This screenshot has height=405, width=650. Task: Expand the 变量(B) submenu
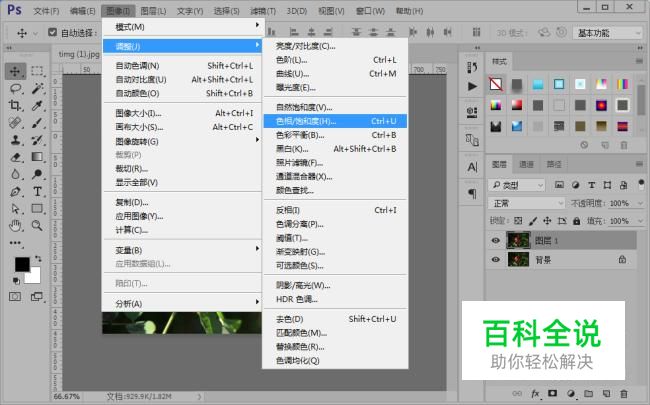pyautogui.click(x=182, y=250)
